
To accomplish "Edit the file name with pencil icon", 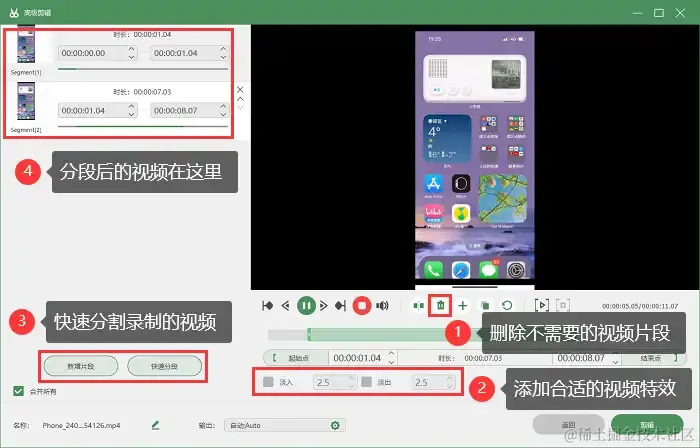I will click(155, 425).
